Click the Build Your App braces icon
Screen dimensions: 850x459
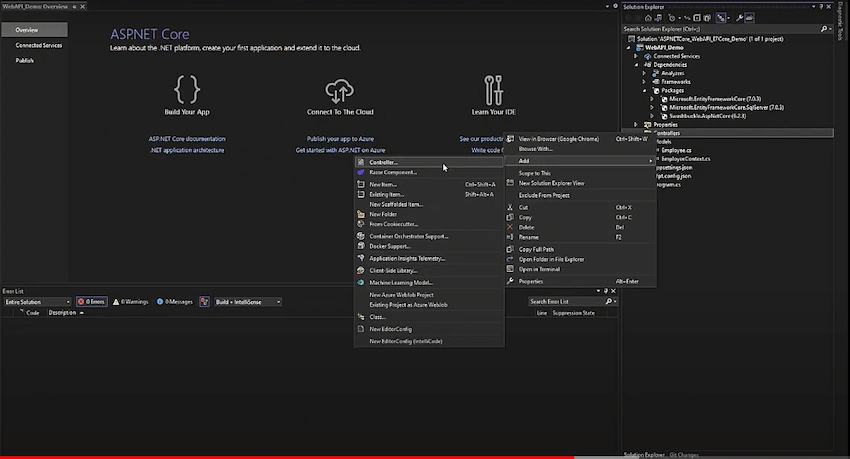pyautogui.click(x=187, y=89)
